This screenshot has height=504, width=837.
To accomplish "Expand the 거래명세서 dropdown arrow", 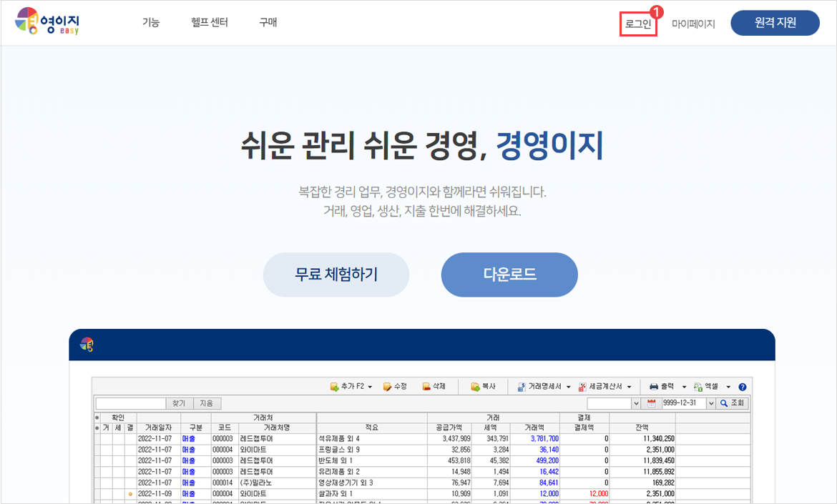I will coord(569,387).
